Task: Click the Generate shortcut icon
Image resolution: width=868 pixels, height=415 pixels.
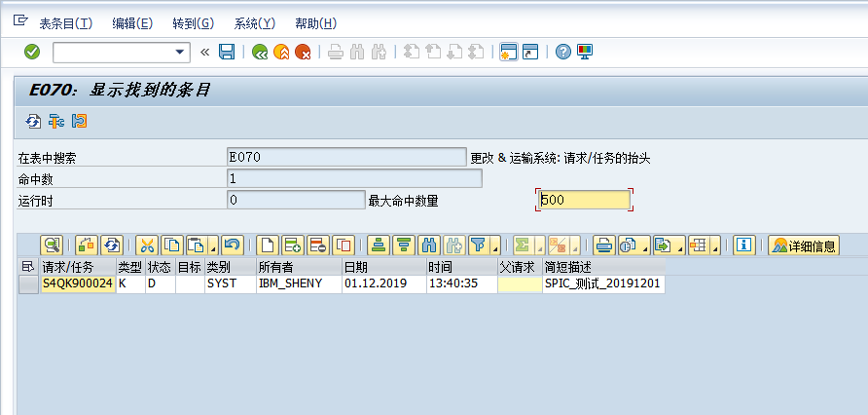Action: pos(530,52)
